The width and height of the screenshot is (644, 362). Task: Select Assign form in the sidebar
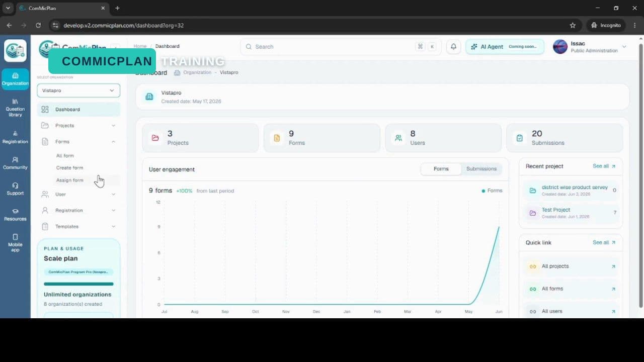tap(70, 180)
